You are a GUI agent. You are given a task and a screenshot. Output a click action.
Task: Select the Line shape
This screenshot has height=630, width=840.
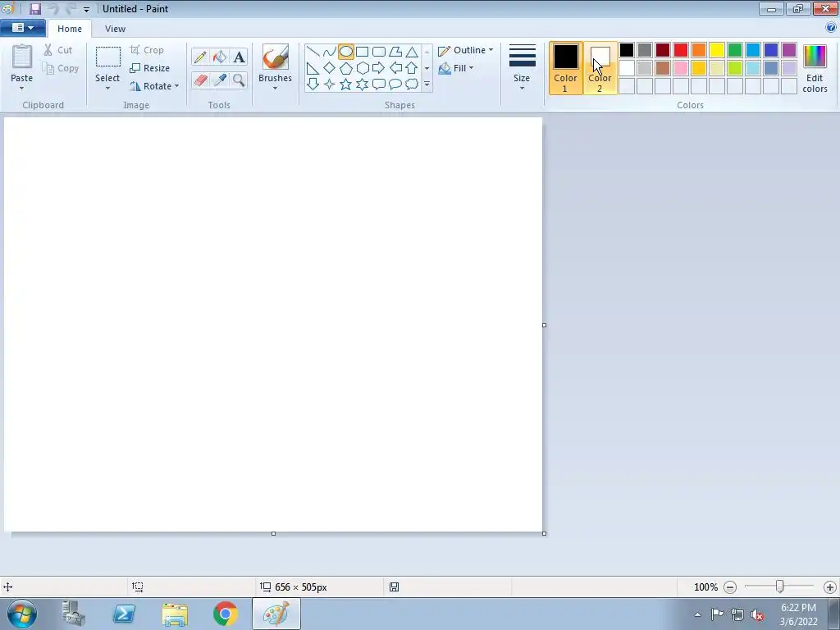[313, 52]
